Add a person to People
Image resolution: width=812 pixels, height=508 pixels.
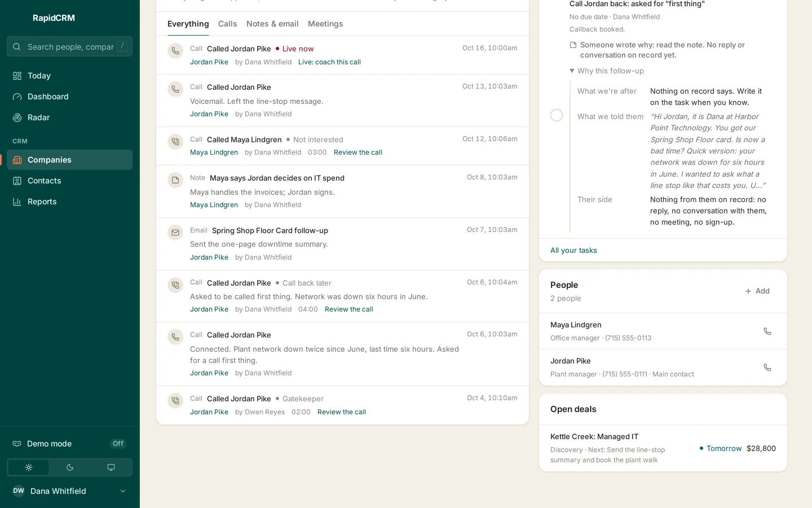coord(757,291)
